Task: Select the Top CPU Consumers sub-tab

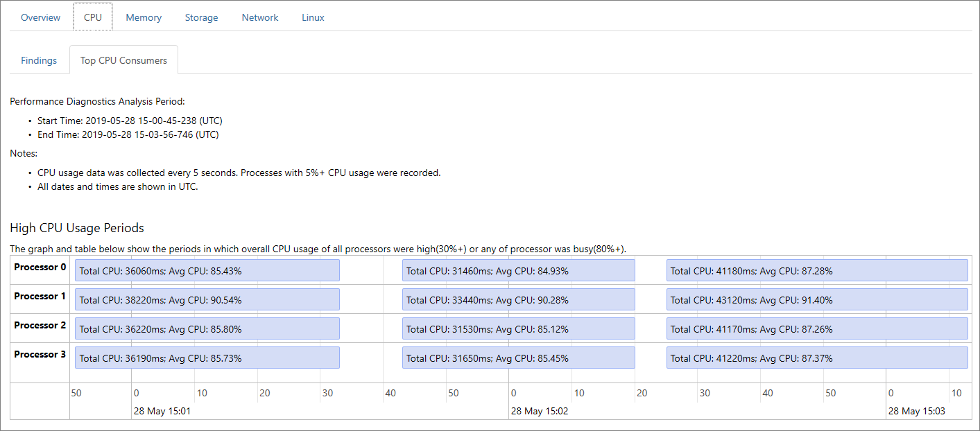Action: pyautogui.click(x=123, y=60)
